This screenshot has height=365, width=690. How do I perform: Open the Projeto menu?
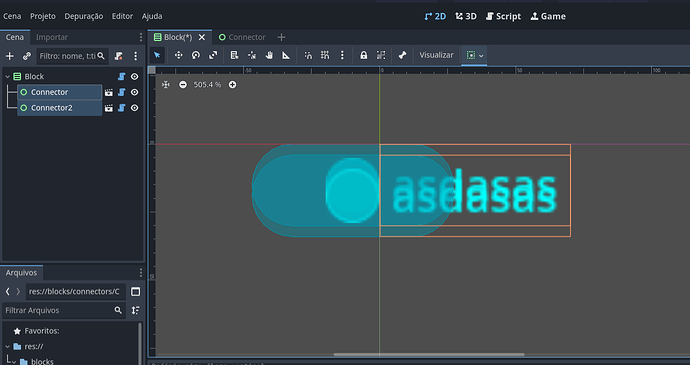43,16
